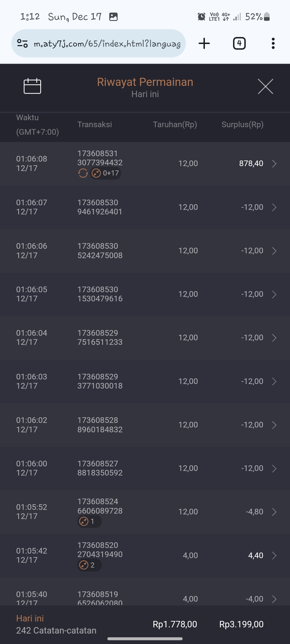The height and width of the screenshot is (644, 290).
Task: Click the browser address bar URL
Action: 107,43
